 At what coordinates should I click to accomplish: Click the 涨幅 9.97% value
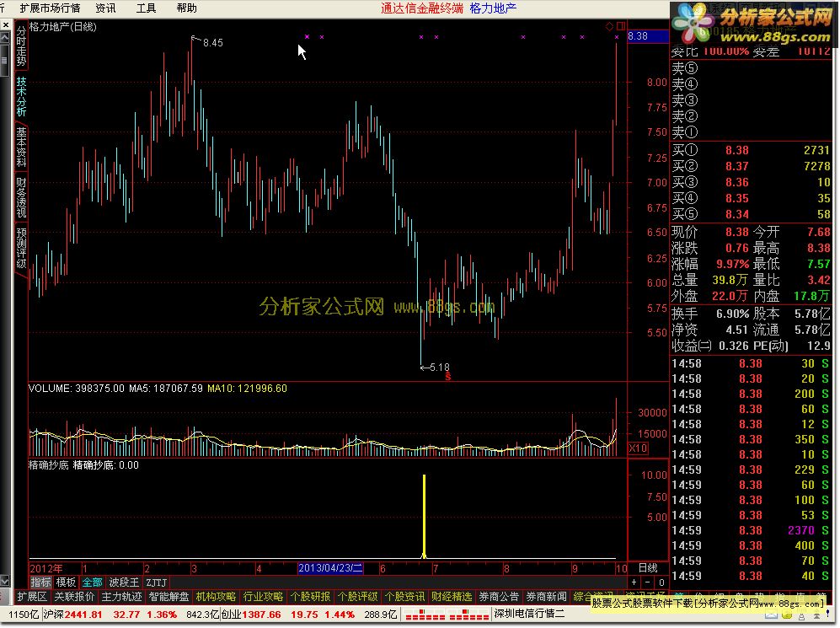tap(733, 264)
